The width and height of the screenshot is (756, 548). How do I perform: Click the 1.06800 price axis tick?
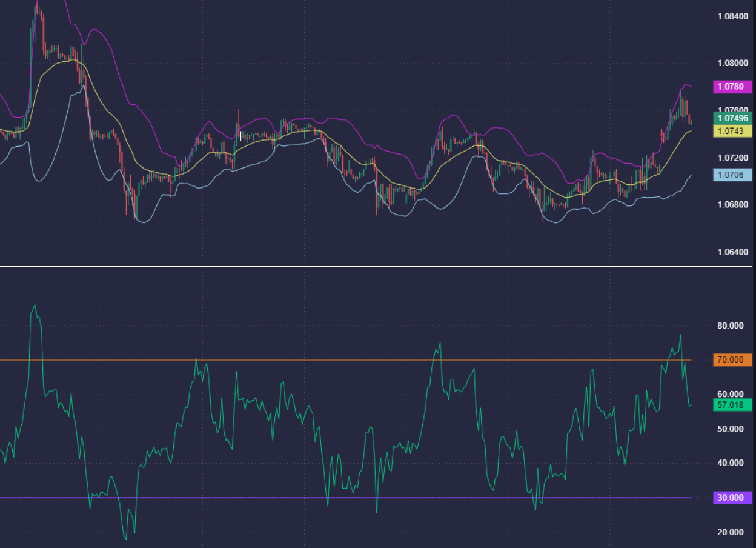coord(732,205)
